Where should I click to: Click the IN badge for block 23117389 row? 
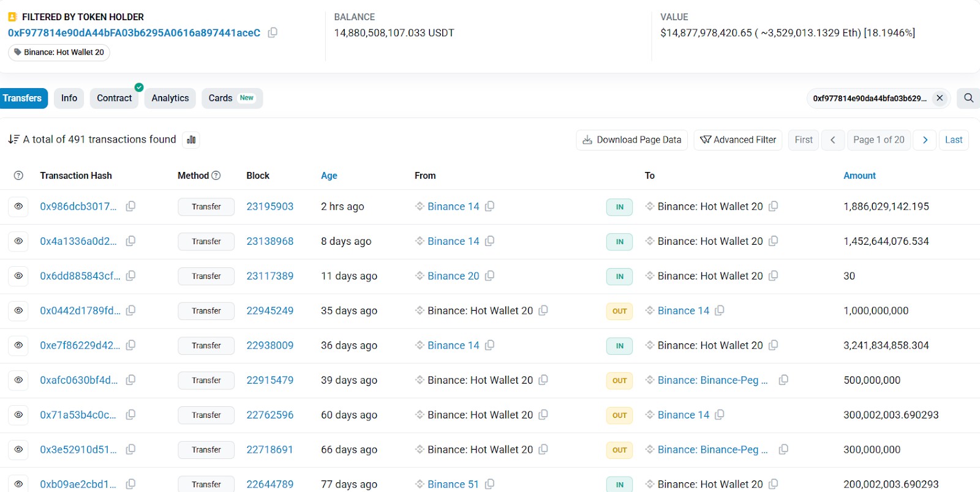620,277
